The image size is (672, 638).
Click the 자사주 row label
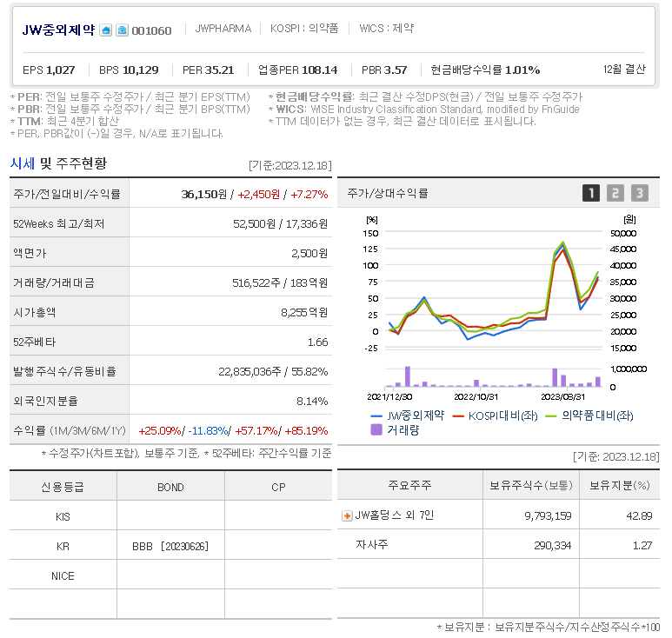[x=371, y=545]
